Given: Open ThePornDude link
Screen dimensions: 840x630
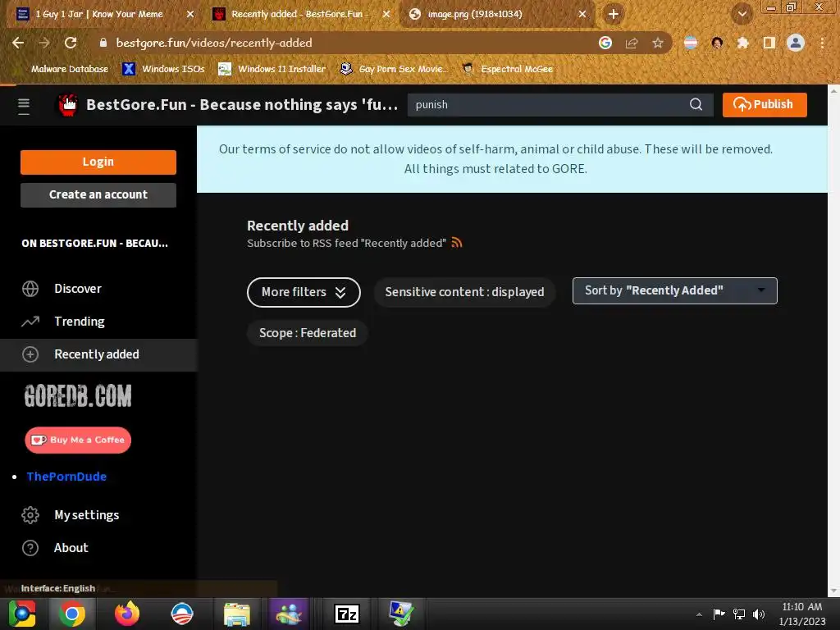Looking at the screenshot, I should tap(66, 477).
